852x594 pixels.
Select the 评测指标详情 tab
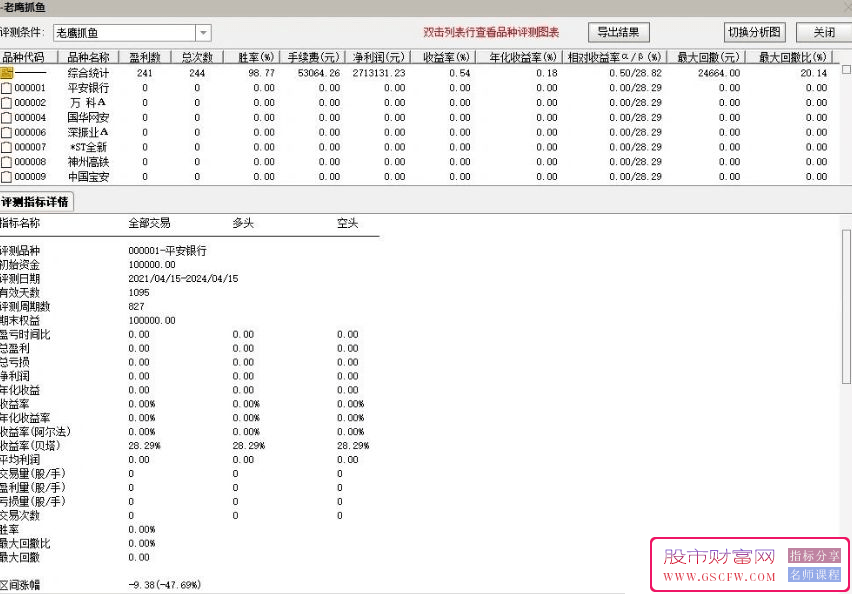[x=36, y=202]
